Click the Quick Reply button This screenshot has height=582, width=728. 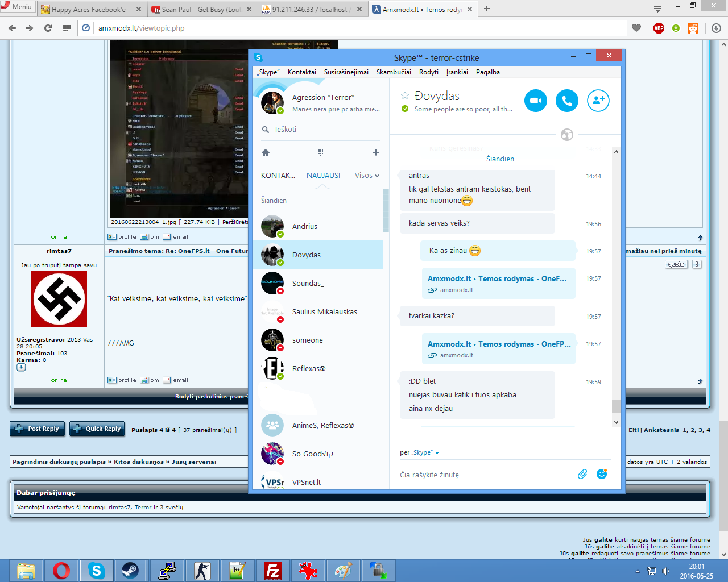[x=97, y=429]
